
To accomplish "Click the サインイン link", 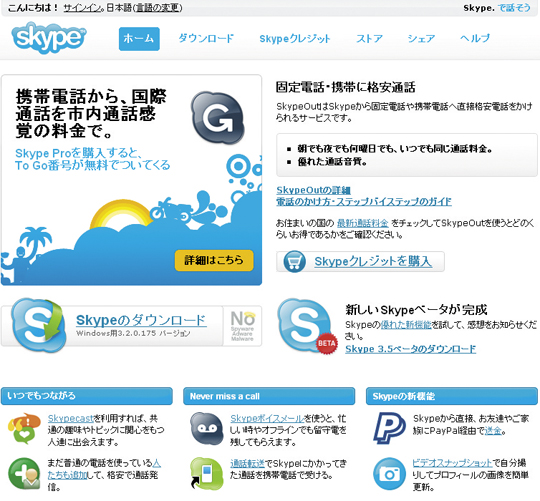I will point(83,8).
